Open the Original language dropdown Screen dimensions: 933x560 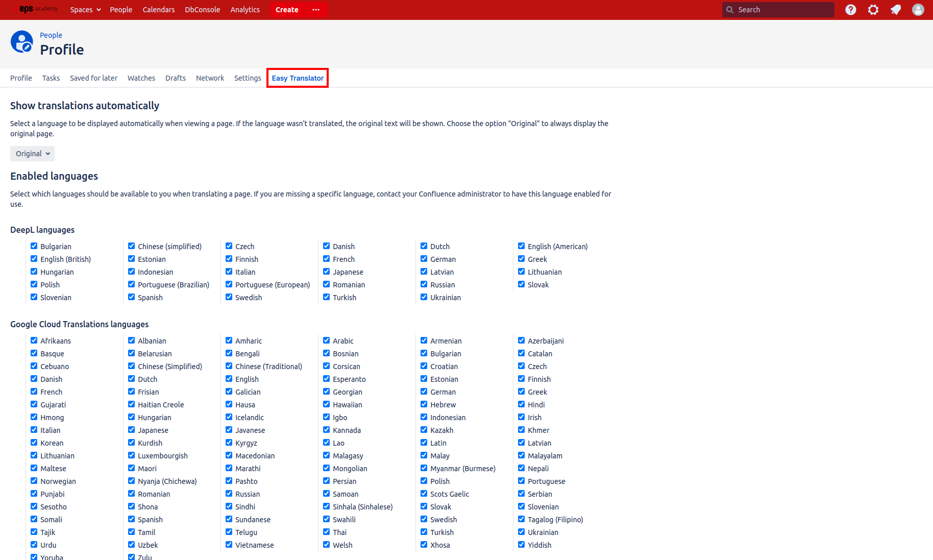pos(32,153)
